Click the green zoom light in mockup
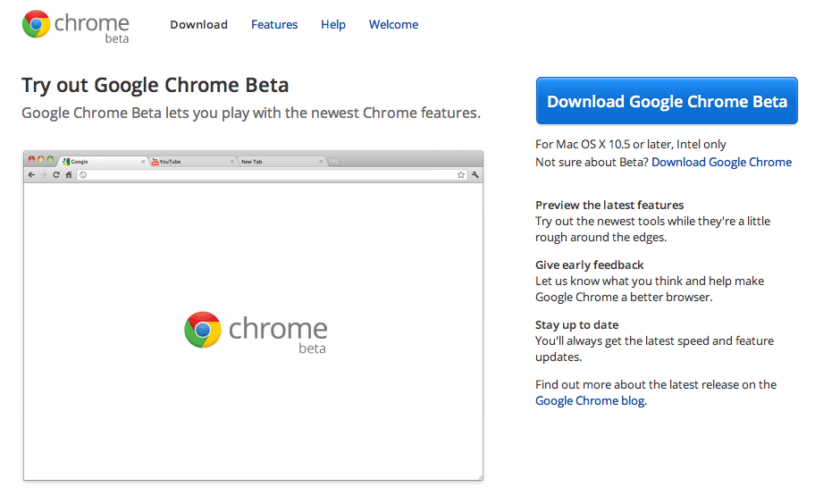Image resolution: width=840 pixels, height=504 pixels. [50, 159]
